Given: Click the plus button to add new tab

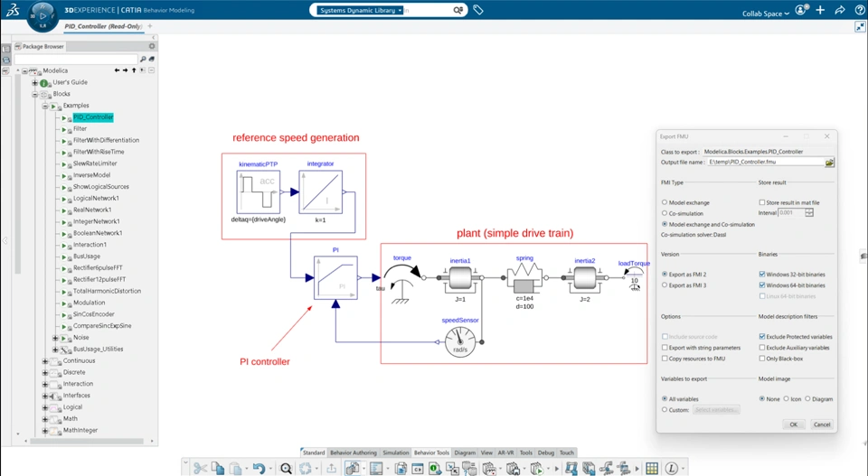Looking at the screenshot, I should tap(150, 26).
